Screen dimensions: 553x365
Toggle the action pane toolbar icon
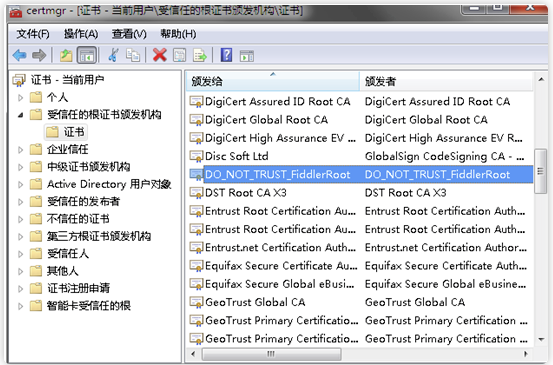click(247, 56)
